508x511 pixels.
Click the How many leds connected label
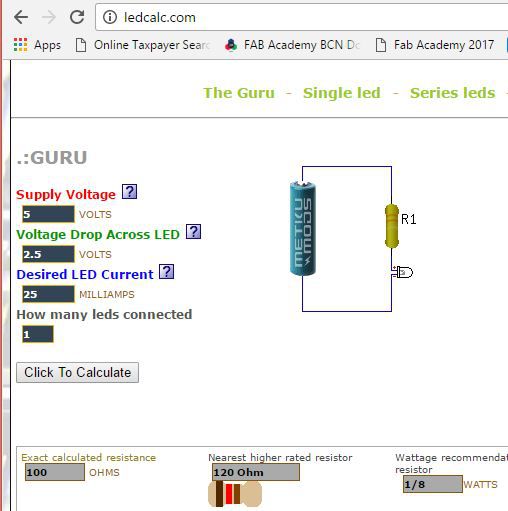tap(104, 314)
